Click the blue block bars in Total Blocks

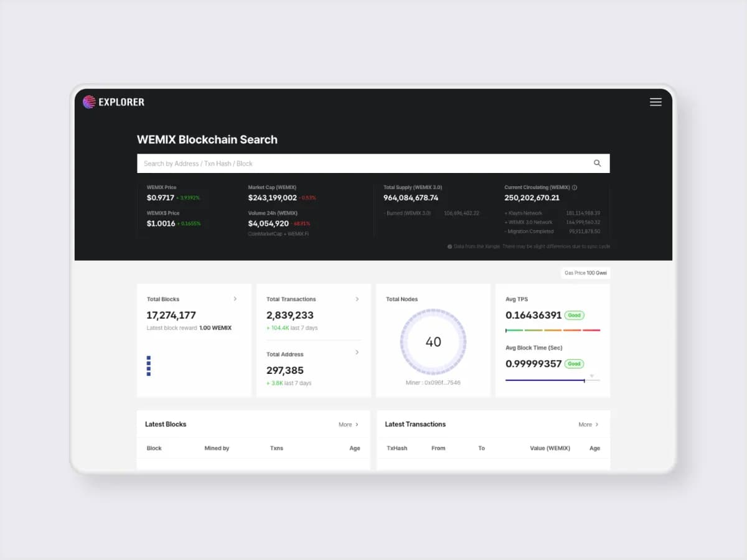pos(149,366)
